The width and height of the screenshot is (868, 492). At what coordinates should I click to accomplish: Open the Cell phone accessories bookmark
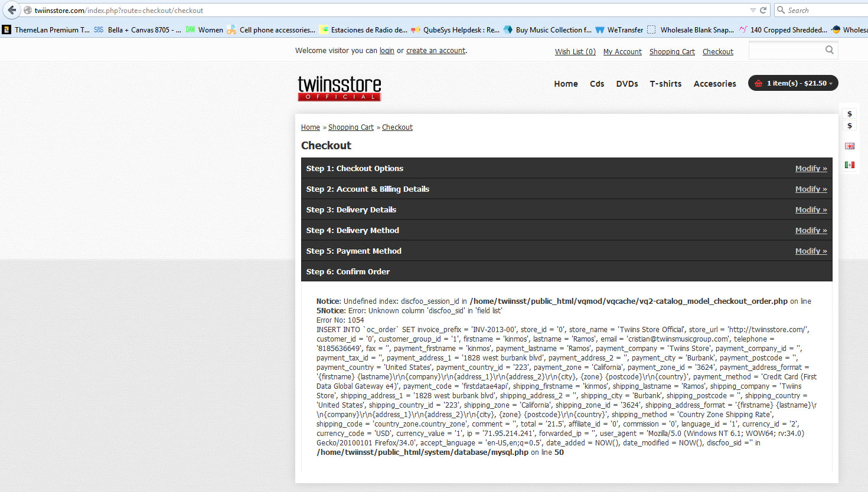[271, 29]
